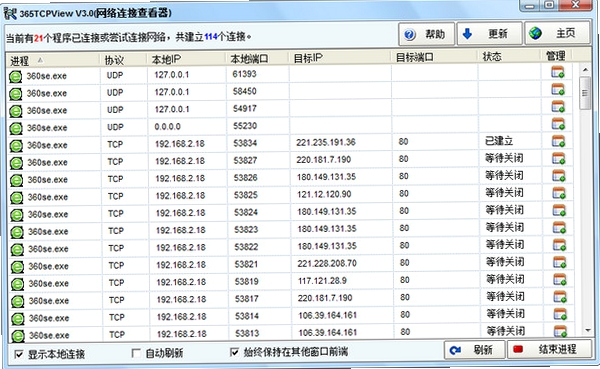
Task: Enable 自动刷新 checkbox
Action: [136, 353]
